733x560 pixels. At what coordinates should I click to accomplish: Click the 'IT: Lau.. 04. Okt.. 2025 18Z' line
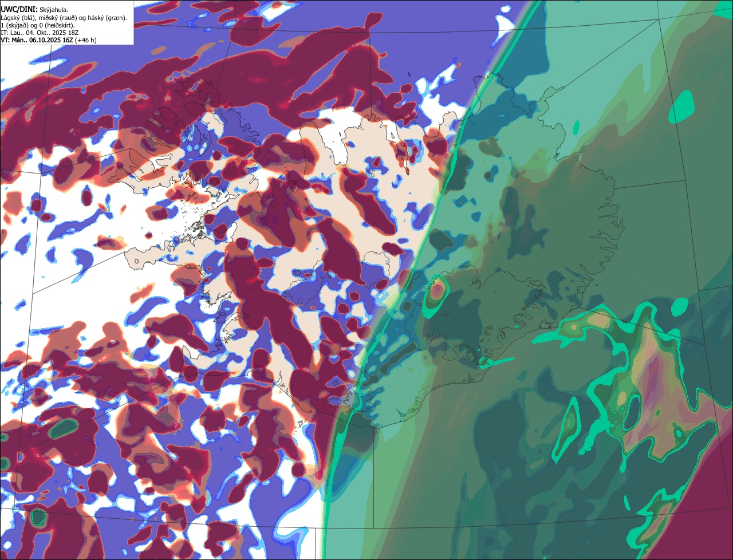pyautogui.click(x=39, y=33)
